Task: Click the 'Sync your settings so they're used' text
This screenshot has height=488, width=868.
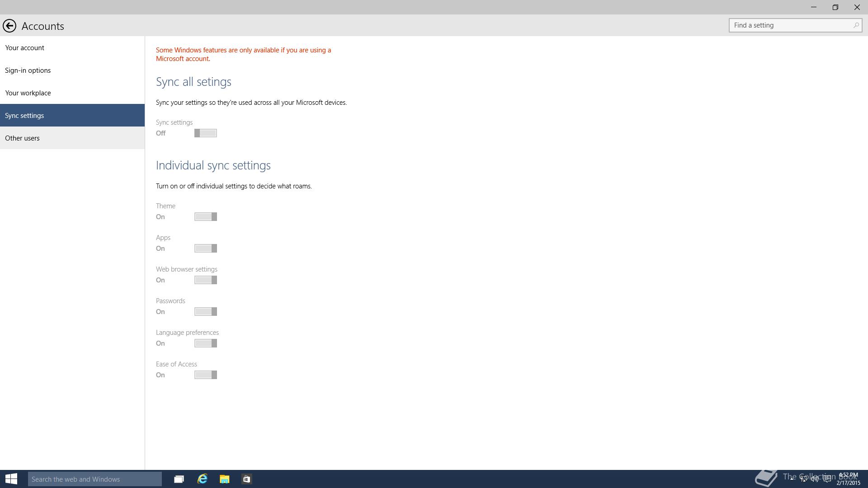Action: 251,103
